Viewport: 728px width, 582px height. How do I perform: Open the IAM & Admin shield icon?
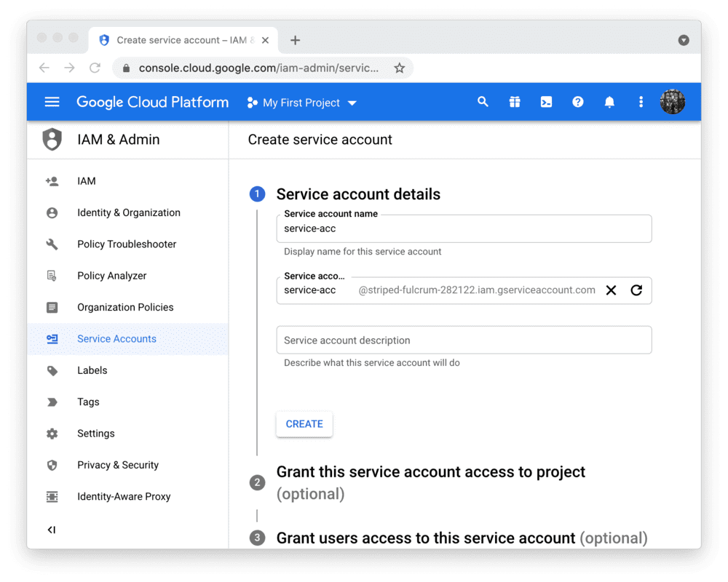(52, 139)
